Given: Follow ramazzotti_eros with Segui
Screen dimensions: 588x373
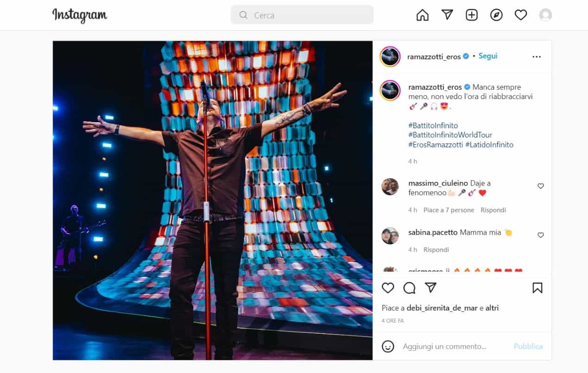Looking at the screenshot, I should (x=488, y=56).
